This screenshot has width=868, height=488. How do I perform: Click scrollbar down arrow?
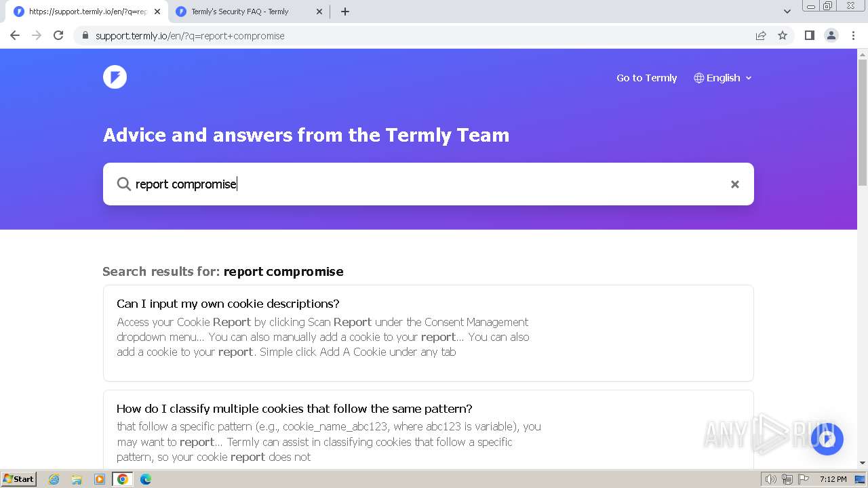click(x=863, y=463)
